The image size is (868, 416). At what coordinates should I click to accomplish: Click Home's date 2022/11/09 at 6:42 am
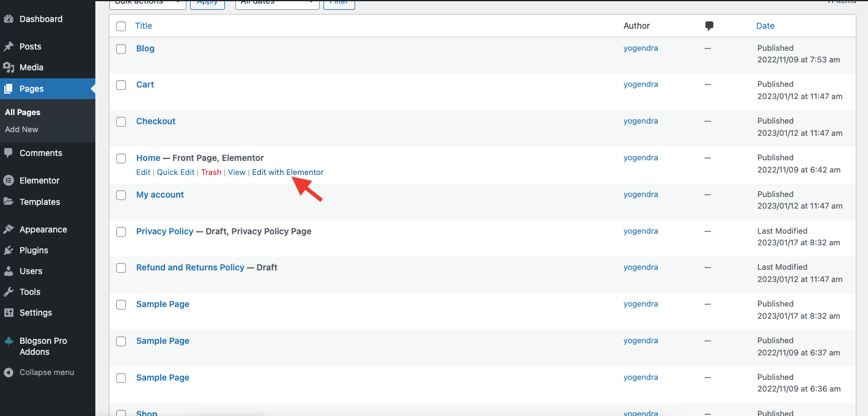799,169
